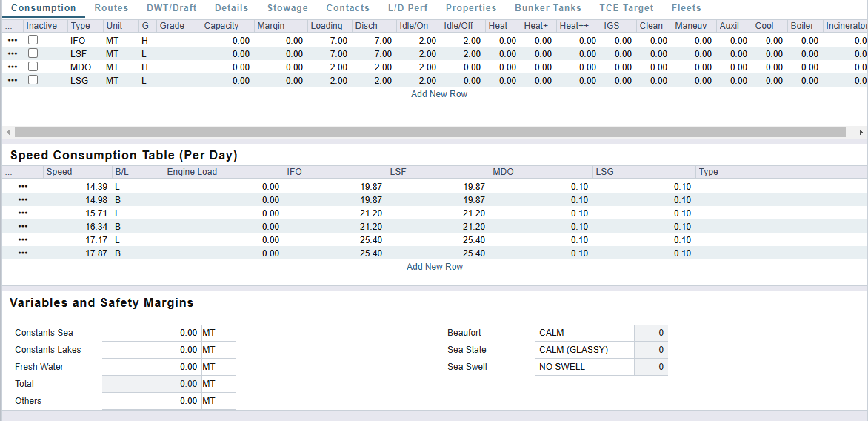
Task: Open row menu for LSF fuel type
Action: (x=13, y=54)
